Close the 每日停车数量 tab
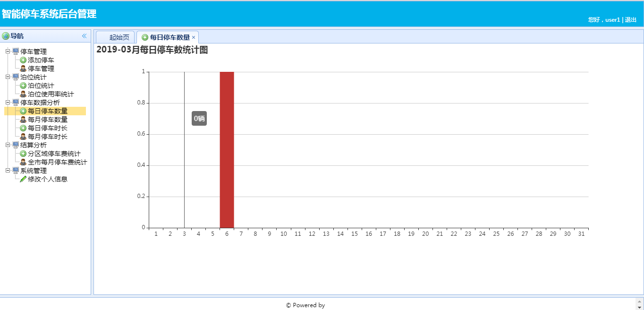 194,37
